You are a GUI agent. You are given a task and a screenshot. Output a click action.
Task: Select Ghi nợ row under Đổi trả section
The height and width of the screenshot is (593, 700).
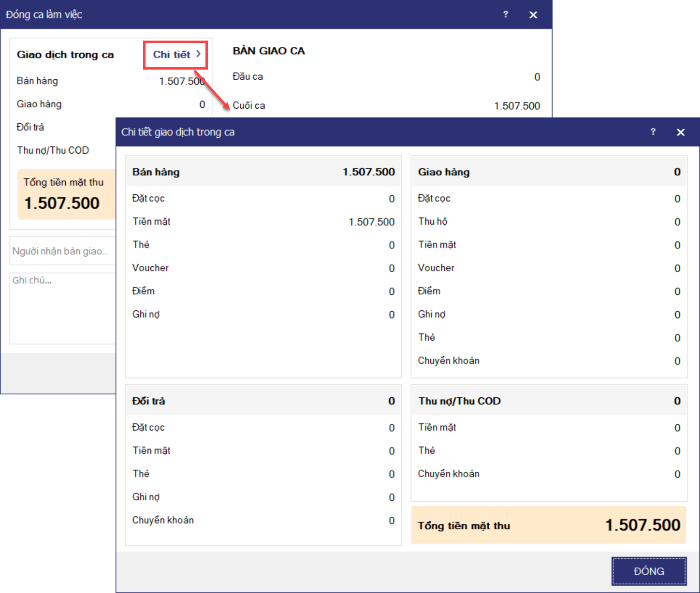[x=263, y=497]
